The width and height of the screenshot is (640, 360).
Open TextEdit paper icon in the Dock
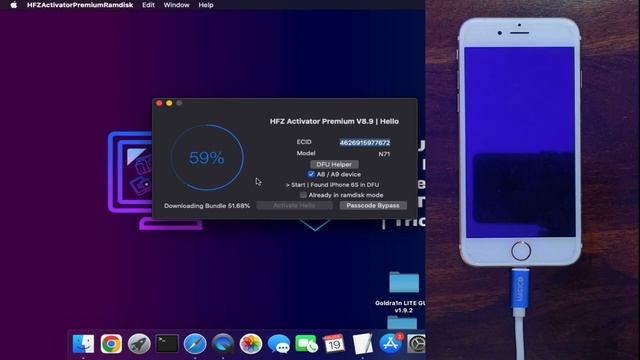coord(362,344)
